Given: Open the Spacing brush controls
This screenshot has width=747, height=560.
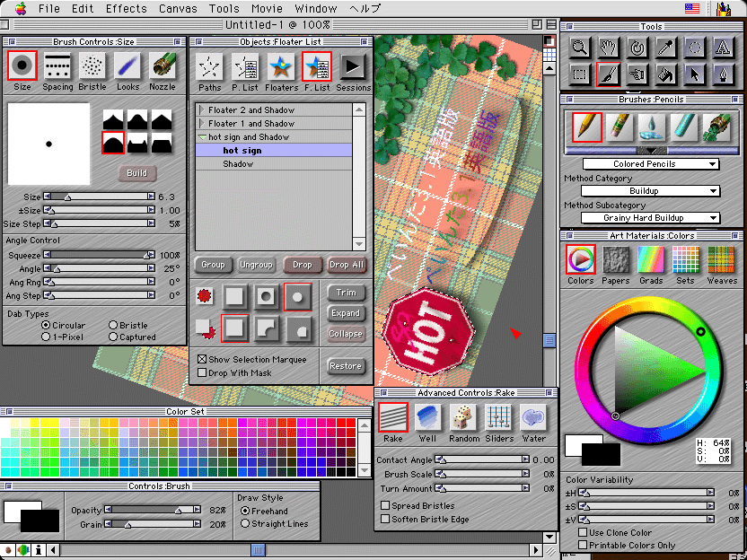Looking at the screenshot, I should [x=57, y=71].
